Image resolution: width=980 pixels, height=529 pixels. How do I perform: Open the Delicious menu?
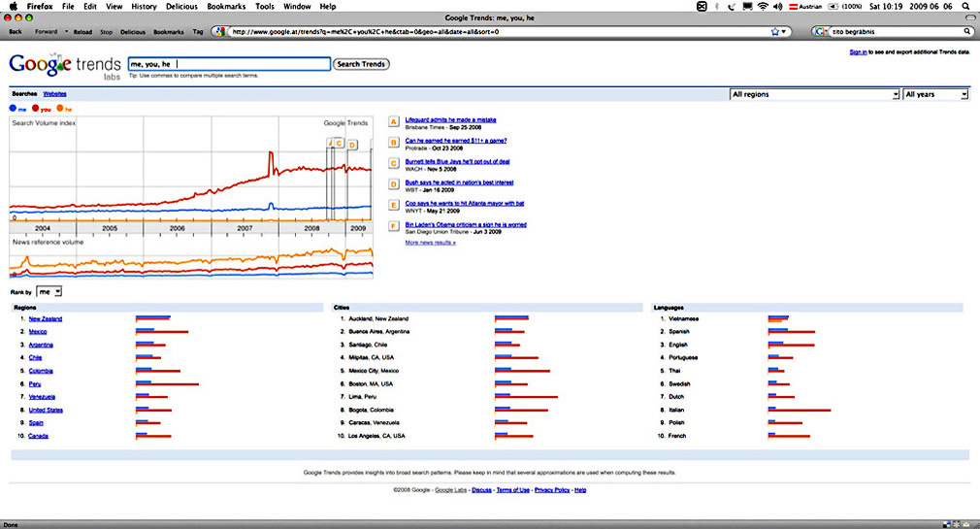coord(181,6)
